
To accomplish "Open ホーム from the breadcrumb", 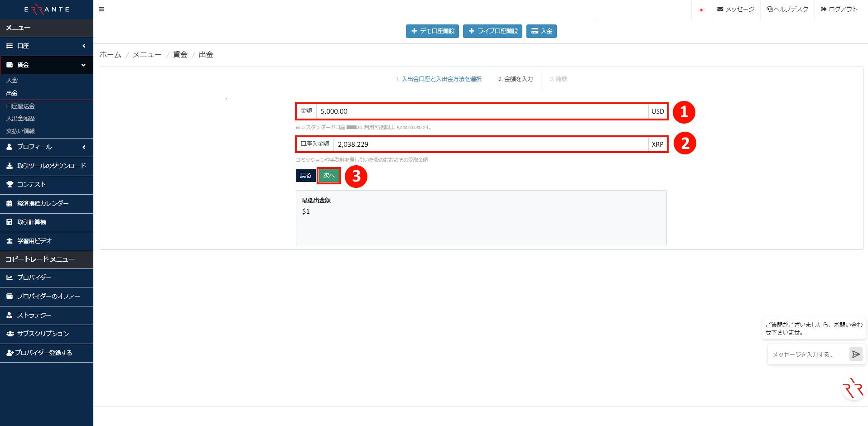I will 110,54.
